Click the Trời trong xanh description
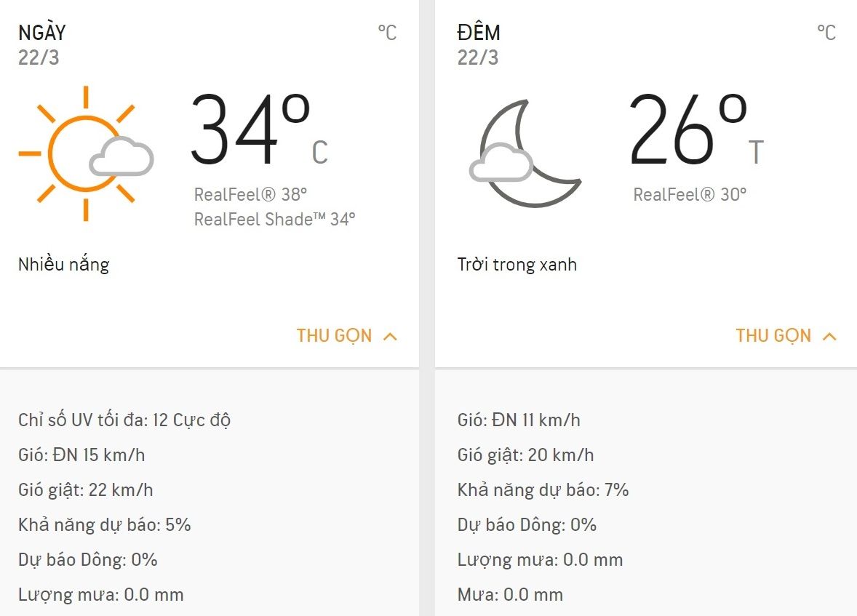Viewport: 857px width, 616px height. pyautogui.click(x=517, y=265)
